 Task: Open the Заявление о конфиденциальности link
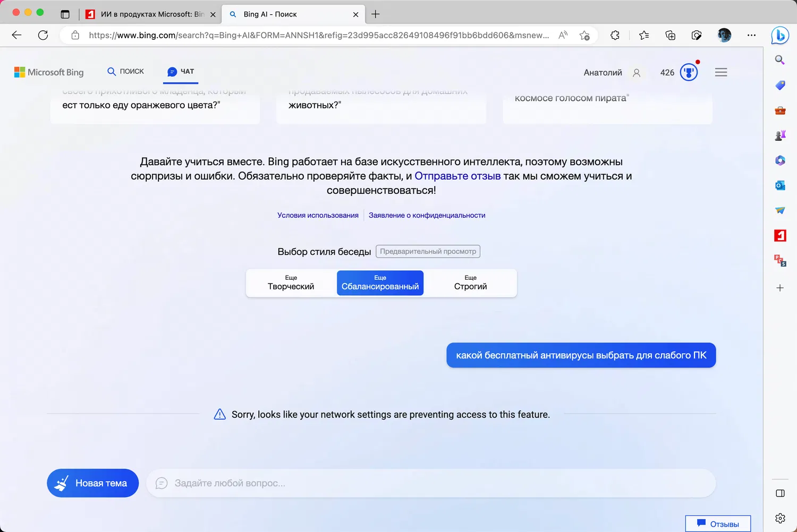[x=427, y=216]
